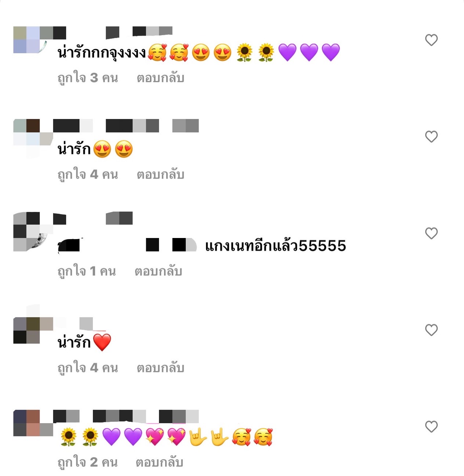
Task: Tap mentioned username before แกงเนทอีกแล้ว55555
Action: 127,245
